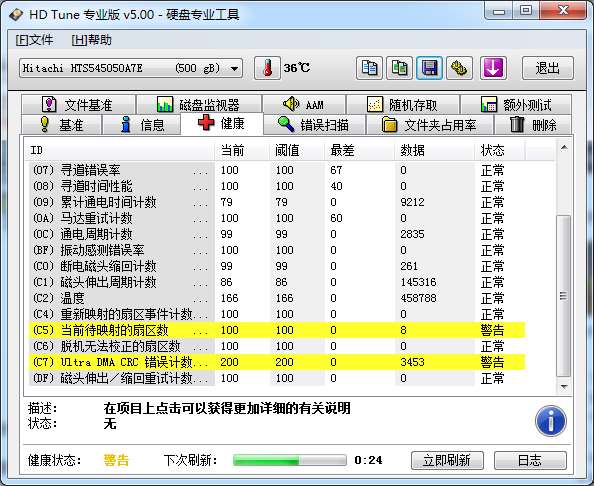Click the copy screenshot icon in toolbar
This screenshot has height=486, width=594.
click(x=399, y=68)
